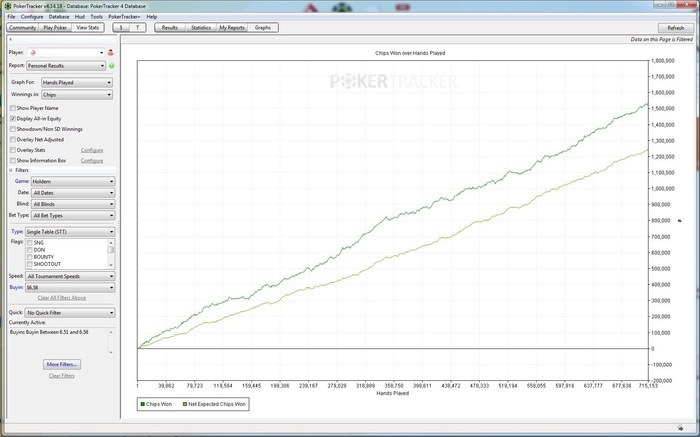Click the up arrow in the Flags list

[x=111, y=242]
